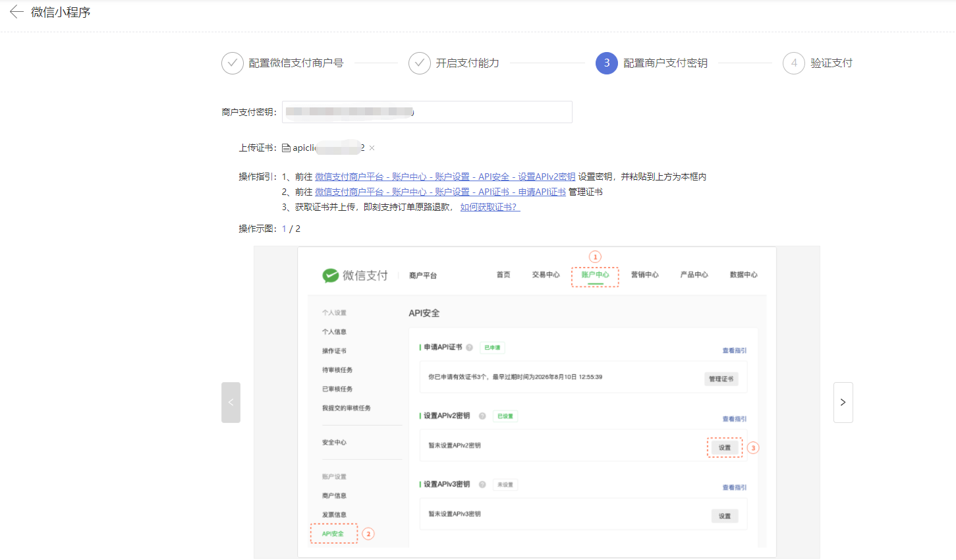Click the uploaded certificate file icon
The image size is (956, 560).
point(286,148)
